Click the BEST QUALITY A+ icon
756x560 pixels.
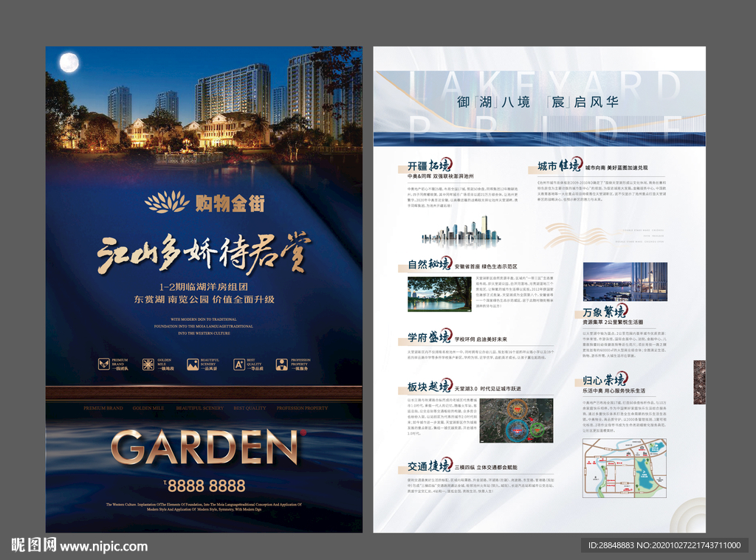(239, 364)
